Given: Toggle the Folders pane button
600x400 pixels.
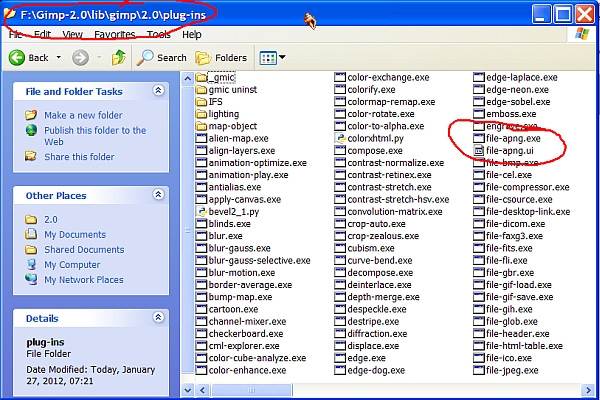Looking at the screenshot, I should (222, 58).
